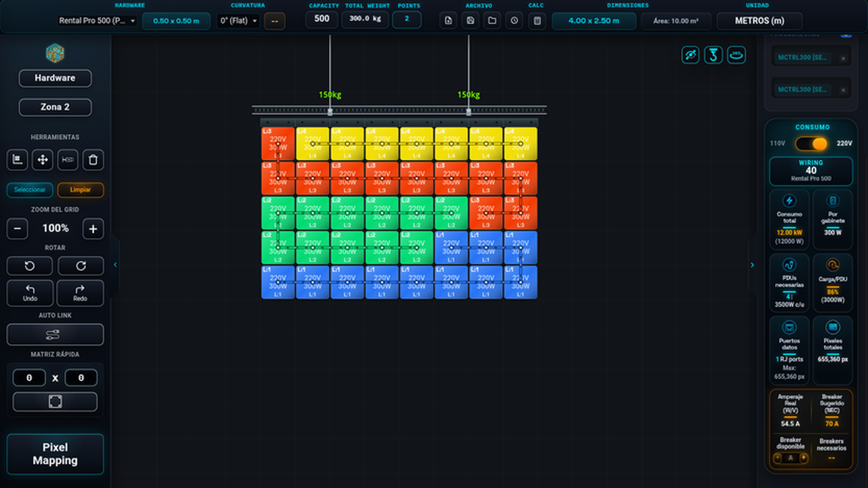Image resolution: width=868 pixels, height=488 pixels.
Task: Select the move arrows tool
Action: [x=42, y=160]
